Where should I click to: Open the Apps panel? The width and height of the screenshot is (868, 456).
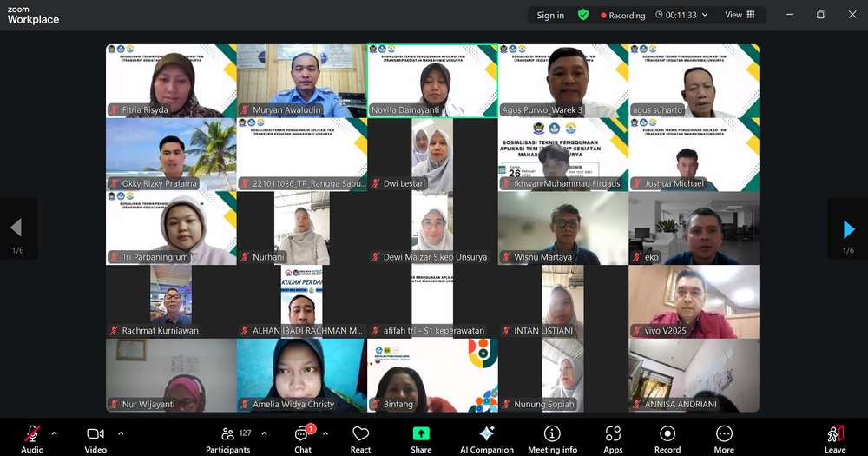[x=613, y=438]
